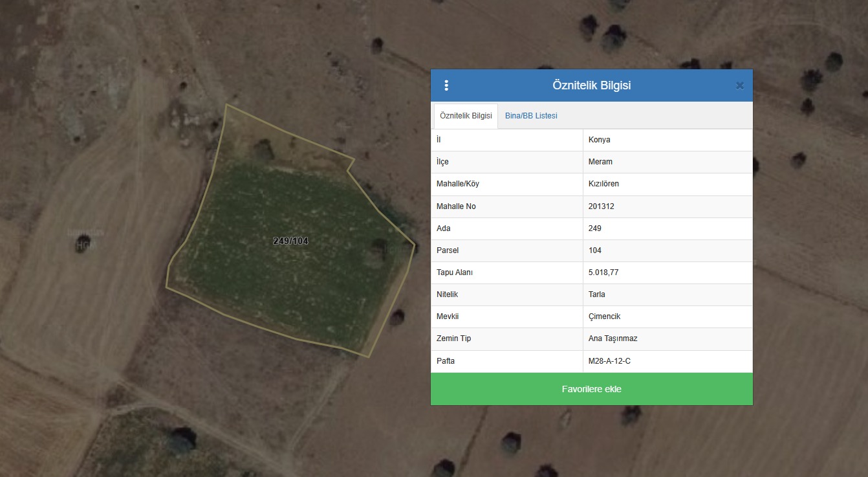Click the Ada value 249
The width and height of the screenshot is (868, 477).
tap(595, 228)
